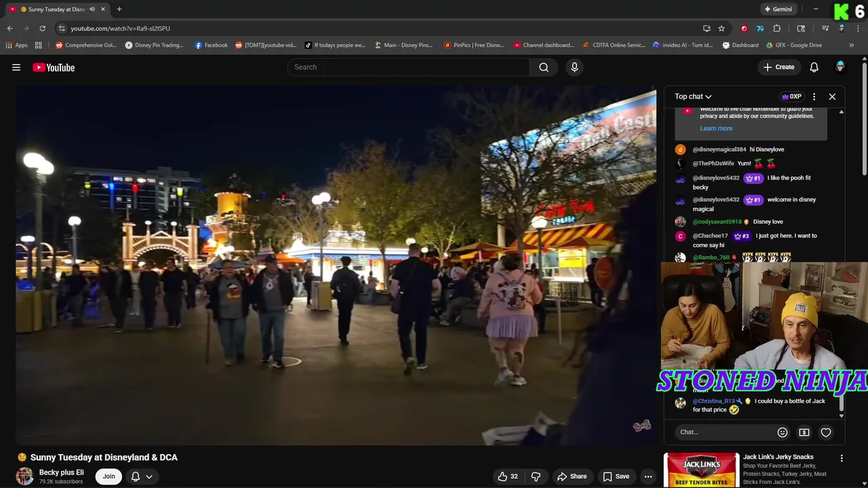Image resolution: width=868 pixels, height=488 pixels.
Task: Open Jack Link's ad options menu
Action: tap(842, 458)
